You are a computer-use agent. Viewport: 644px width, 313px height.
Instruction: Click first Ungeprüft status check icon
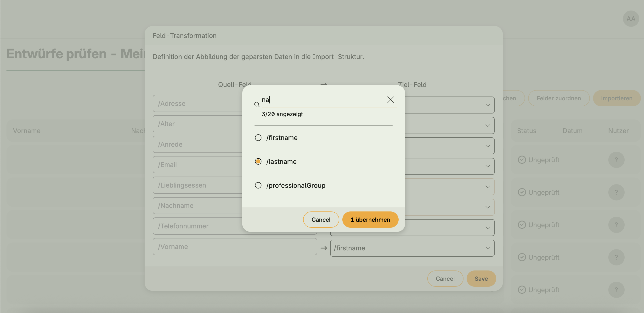click(522, 160)
